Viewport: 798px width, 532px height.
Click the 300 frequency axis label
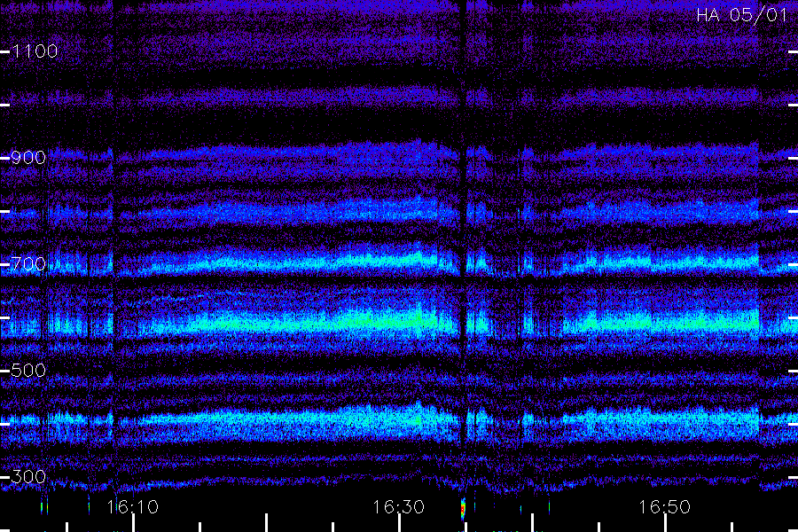tap(28, 477)
